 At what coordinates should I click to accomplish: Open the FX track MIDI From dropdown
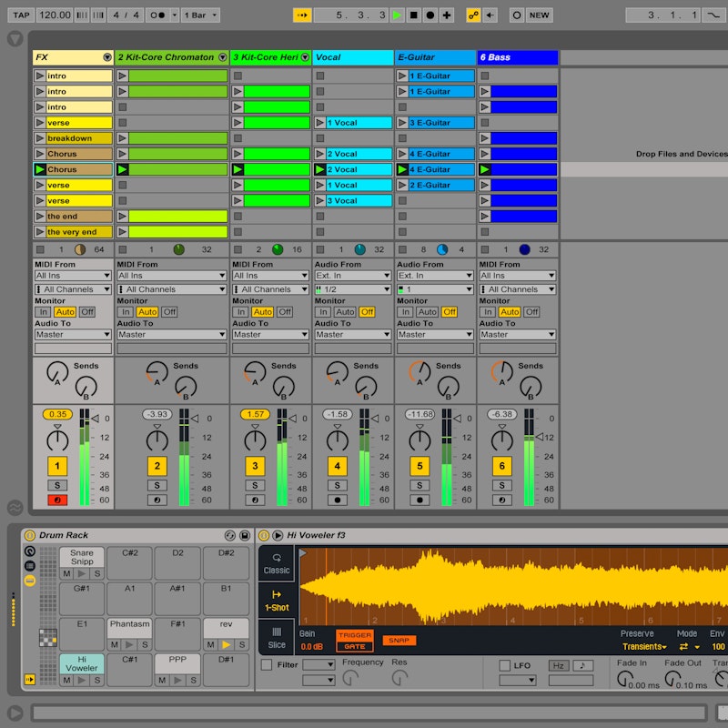pyautogui.click(x=73, y=276)
